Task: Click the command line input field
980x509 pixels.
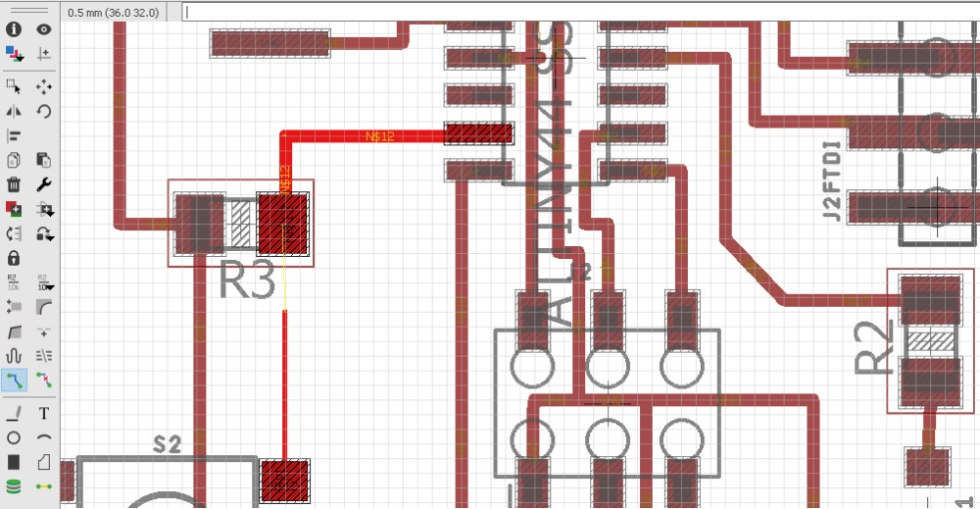Action: (x=581, y=13)
